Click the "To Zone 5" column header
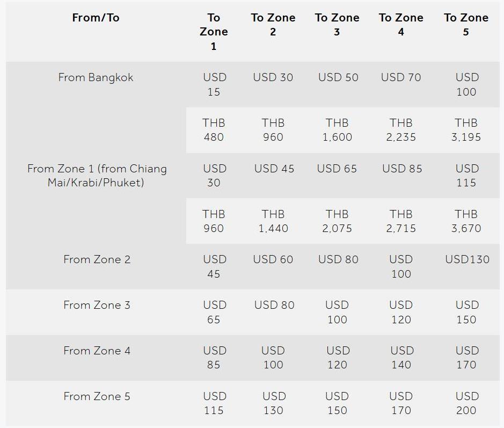The height and width of the screenshot is (428, 504). [466, 25]
